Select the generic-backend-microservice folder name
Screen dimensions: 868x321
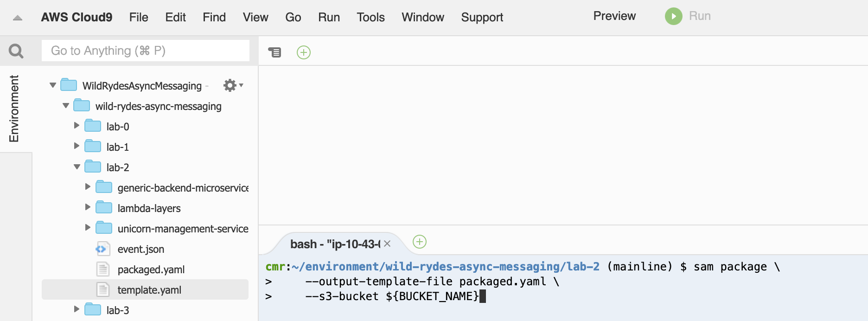click(183, 188)
